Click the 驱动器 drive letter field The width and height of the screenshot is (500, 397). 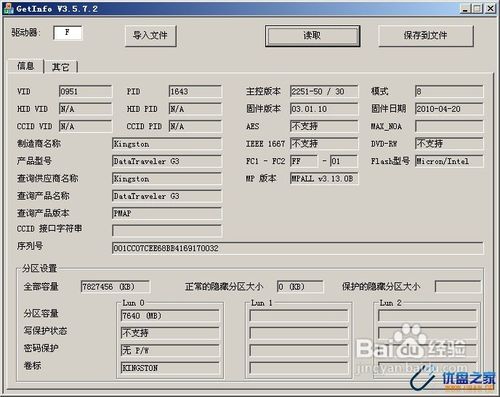[x=68, y=32]
